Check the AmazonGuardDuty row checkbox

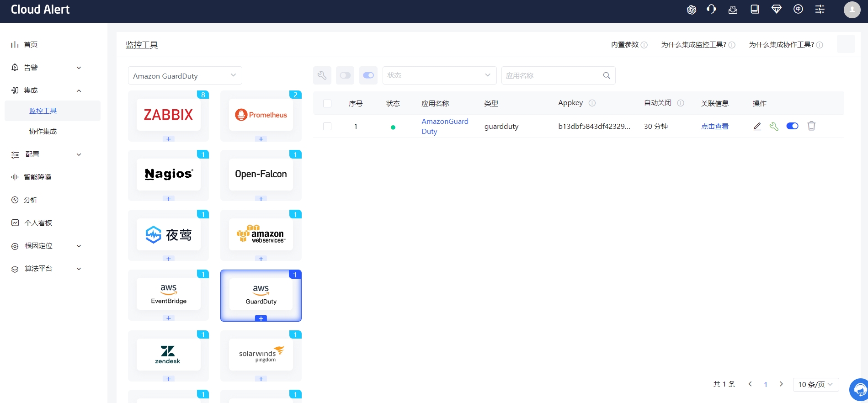327,126
